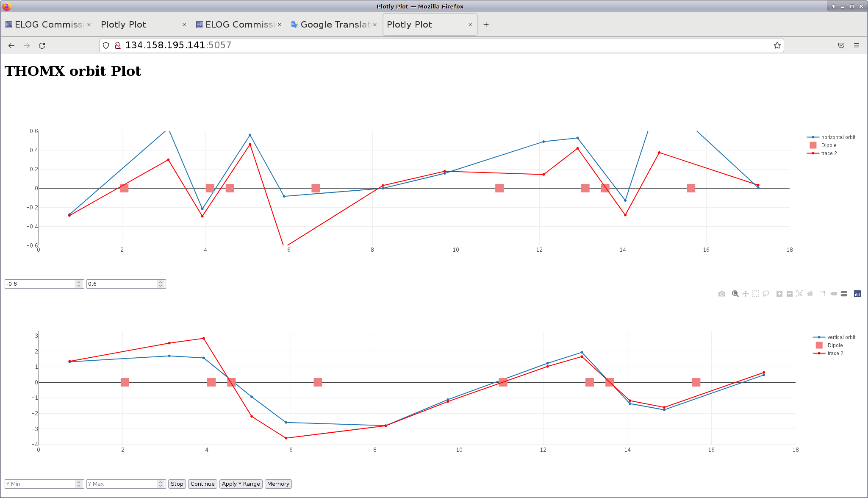The width and height of the screenshot is (868, 498).
Task: Click the Zoom out minus icon
Action: [x=790, y=294]
